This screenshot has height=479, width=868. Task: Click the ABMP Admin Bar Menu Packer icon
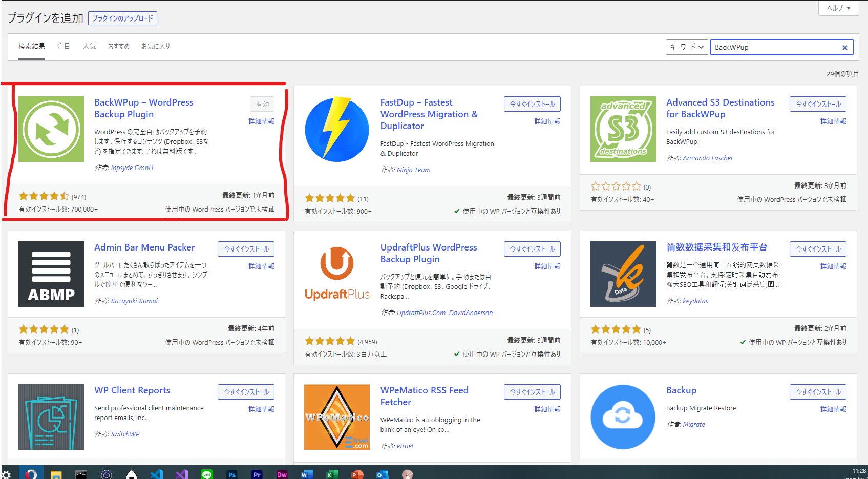[x=51, y=274]
